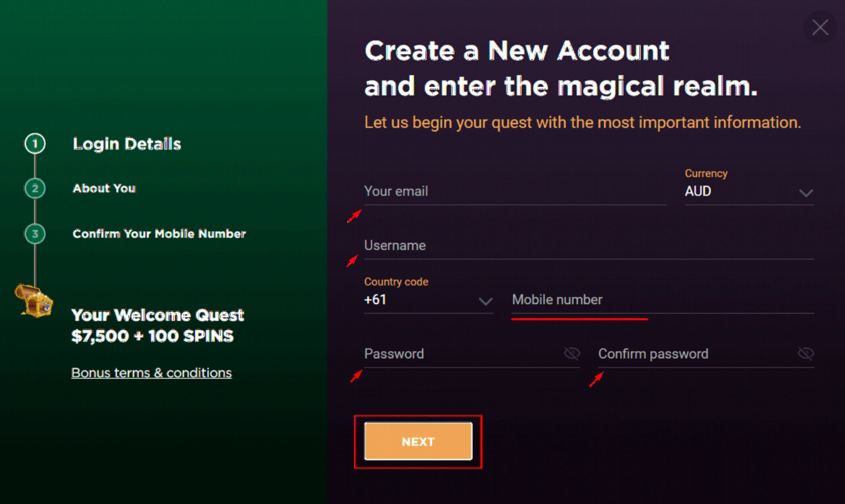Click the confirm password eye icon
Viewport: 845px width, 504px height.
pos(806,354)
